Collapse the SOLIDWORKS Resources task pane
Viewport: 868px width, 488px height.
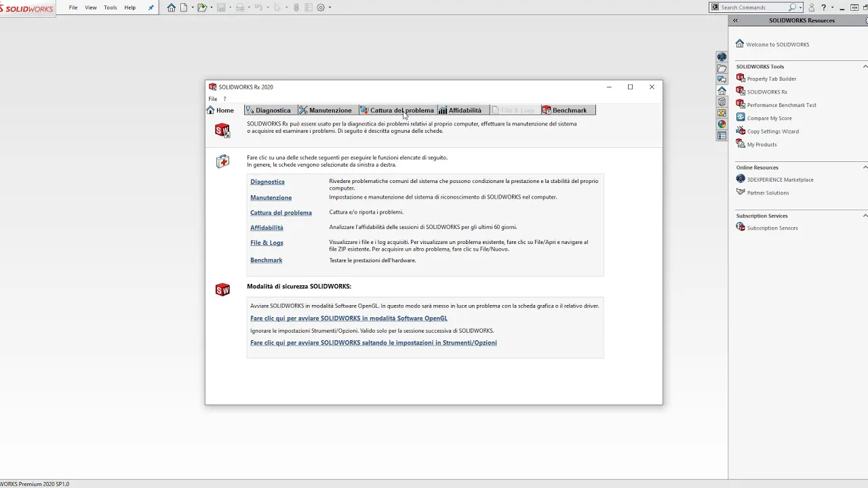click(x=735, y=20)
